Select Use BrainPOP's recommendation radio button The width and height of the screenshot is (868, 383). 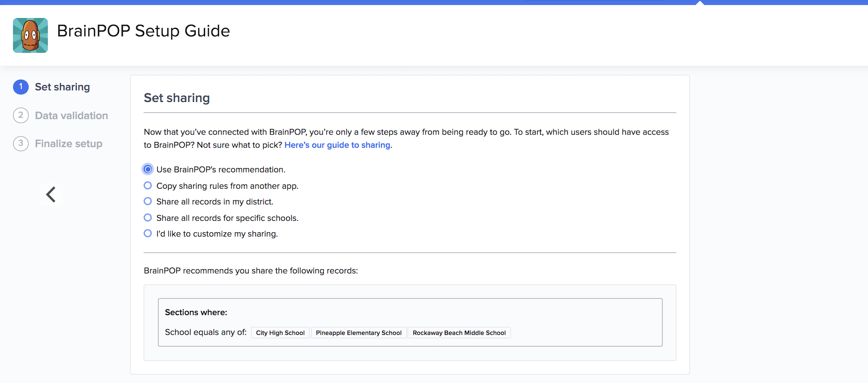coord(148,169)
